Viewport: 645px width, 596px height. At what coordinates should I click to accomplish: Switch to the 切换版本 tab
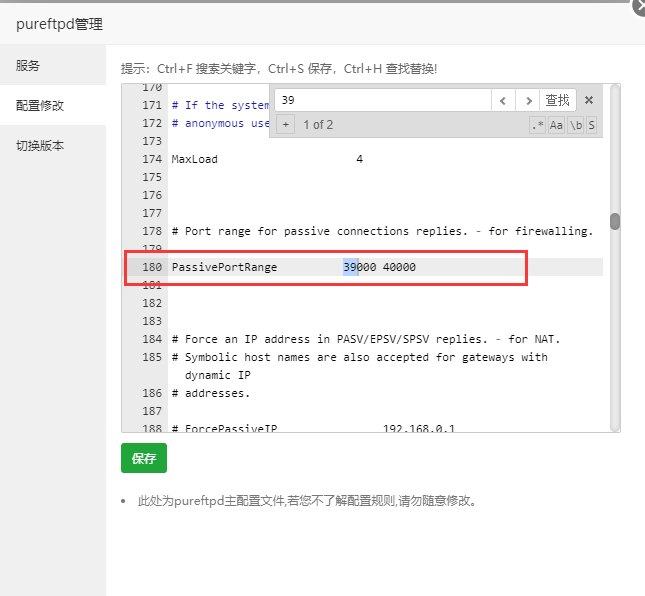pyautogui.click(x=53, y=145)
